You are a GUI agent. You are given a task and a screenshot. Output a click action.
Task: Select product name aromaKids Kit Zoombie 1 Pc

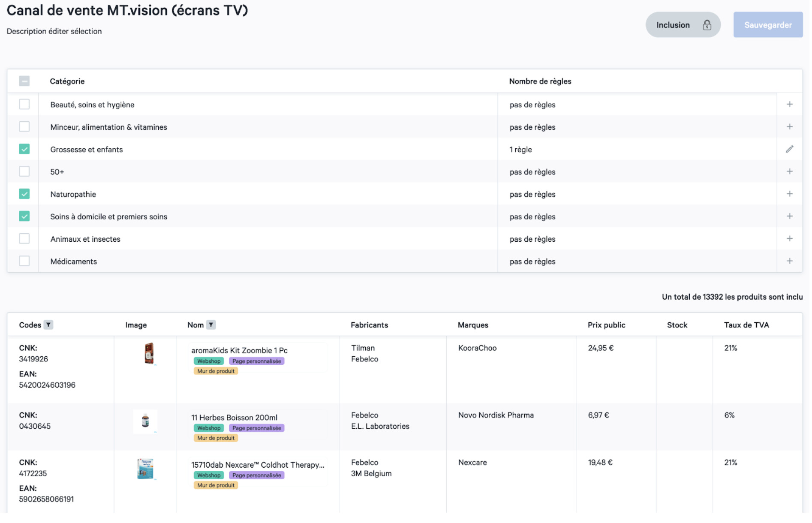click(x=239, y=350)
